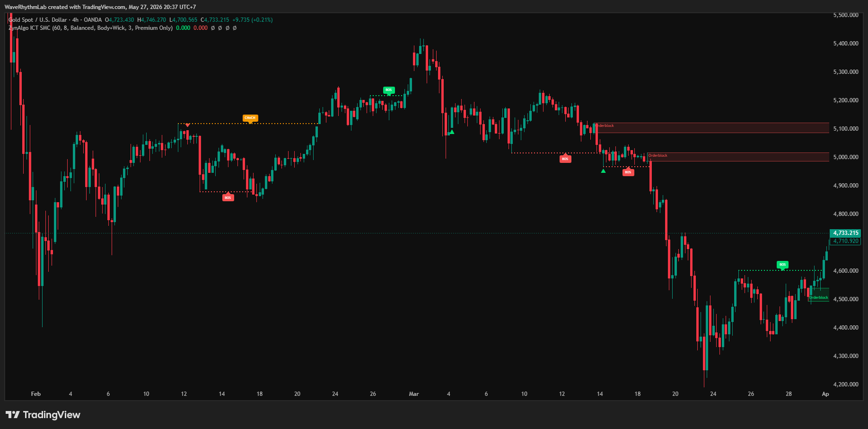Click the Orderblock label in the 5,100 zone

tap(605, 126)
